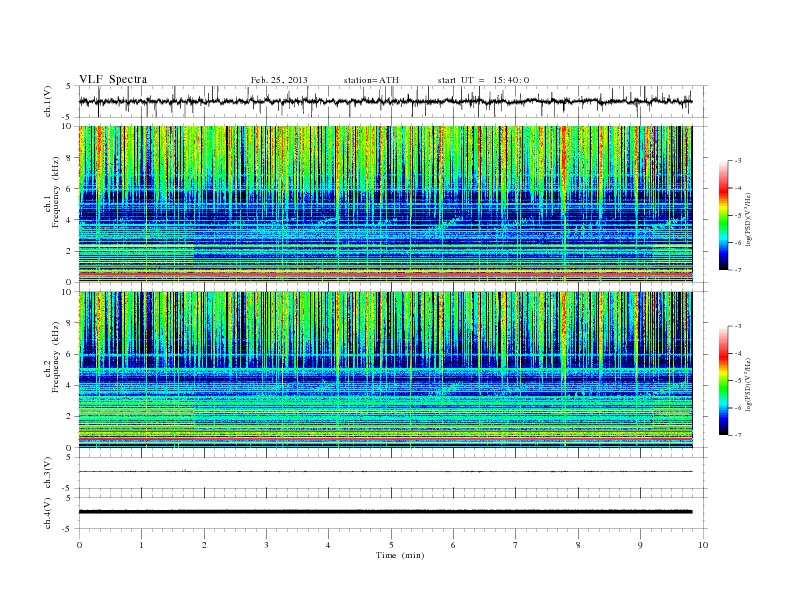The width and height of the screenshot is (792, 612).
Task: Click the "-7" tick on ch.2 colorbar
Action: [x=738, y=435]
